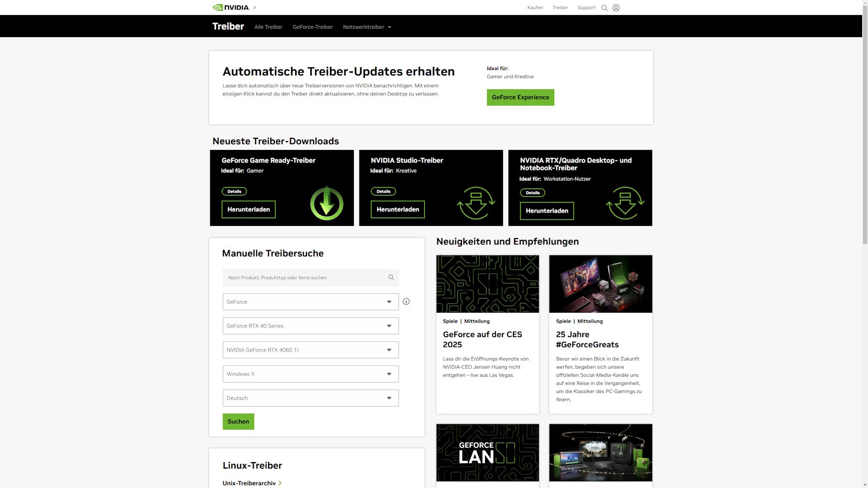Select the Alle Treiber tab
This screenshot has height=488, width=868.
[268, 27]
